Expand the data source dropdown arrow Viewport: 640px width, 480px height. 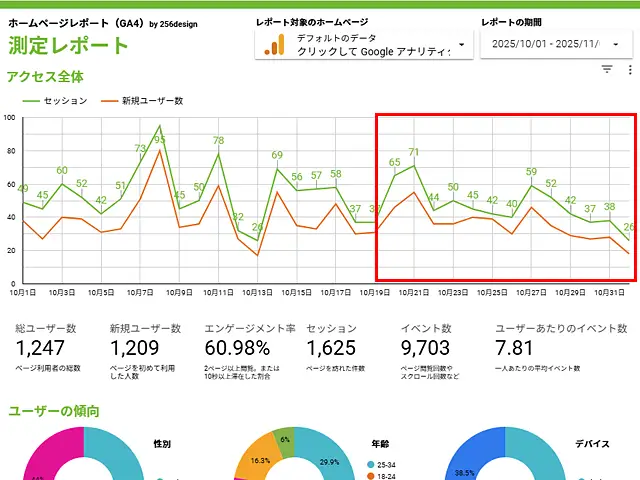pyautogui.click(x=461, y=44)
